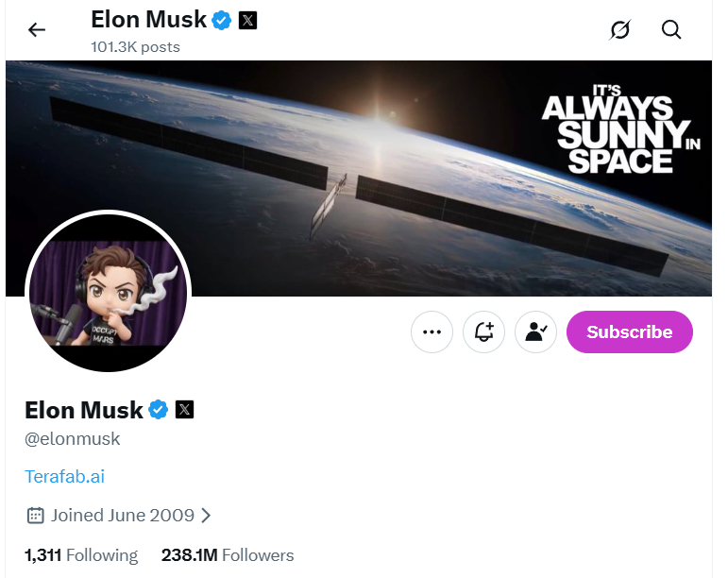The image size is (728, 578).
Task: Click the 101.3K posts count in the header
Action: pyautogui.click(x=135, y=46)
